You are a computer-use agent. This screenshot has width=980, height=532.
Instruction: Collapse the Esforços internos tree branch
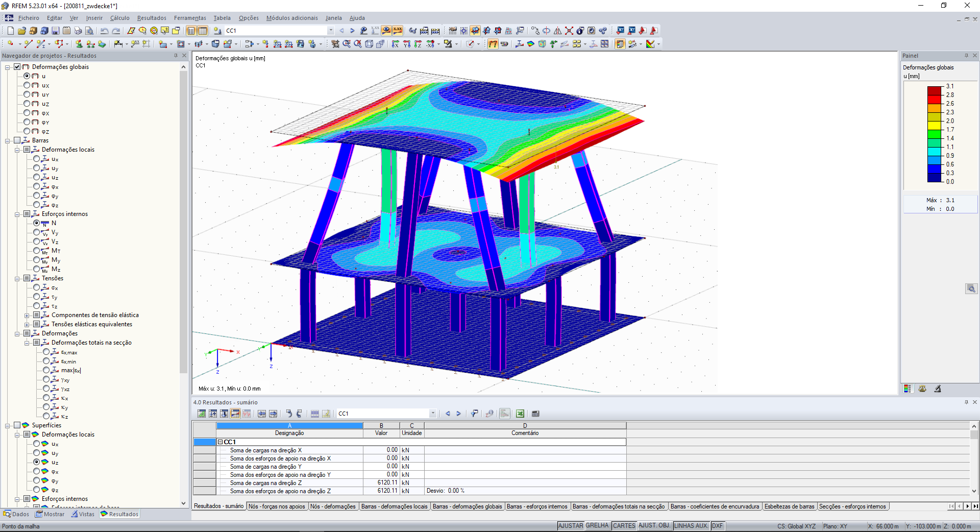[x=17, y=214]
